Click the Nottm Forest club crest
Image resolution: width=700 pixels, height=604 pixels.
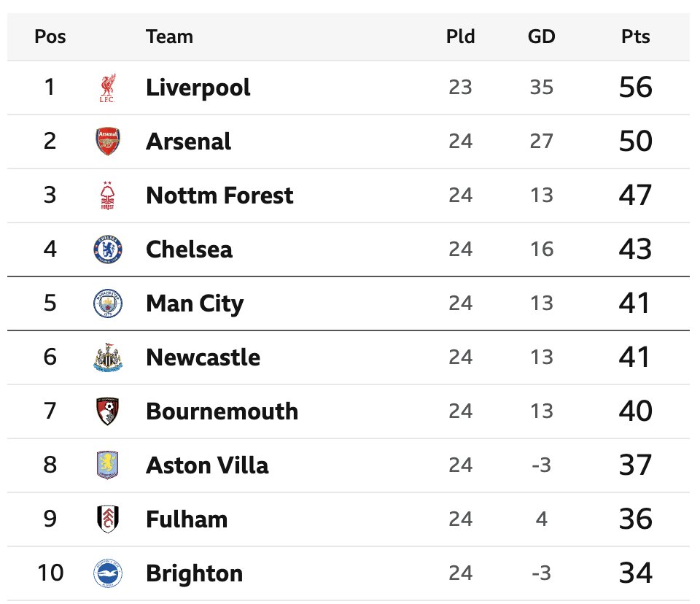[108, 195]
